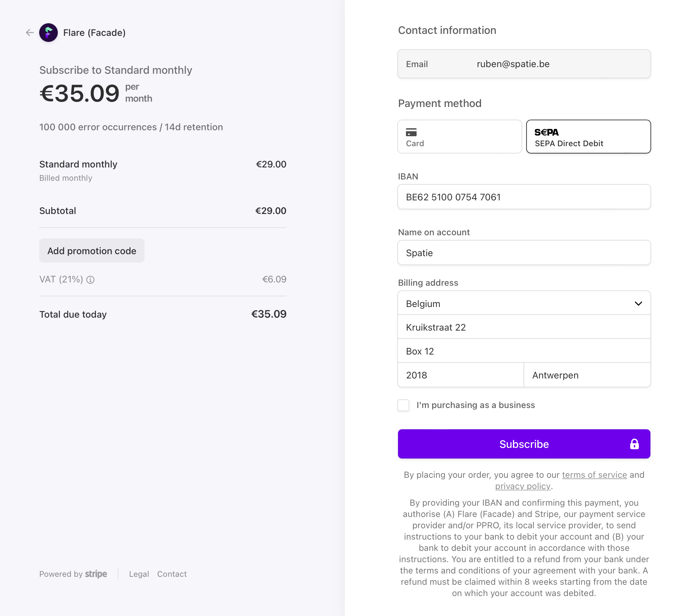This screenshot has width=687, height=616.
Task: Click the country dropdown chevron arrow
Action: (638, 304)
